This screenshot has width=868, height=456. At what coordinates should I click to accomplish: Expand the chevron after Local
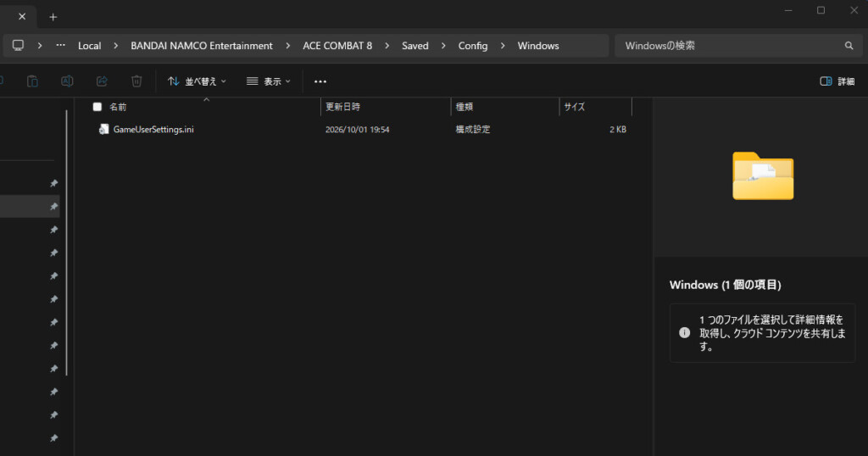pyautogui.click(x=115, y=46)
